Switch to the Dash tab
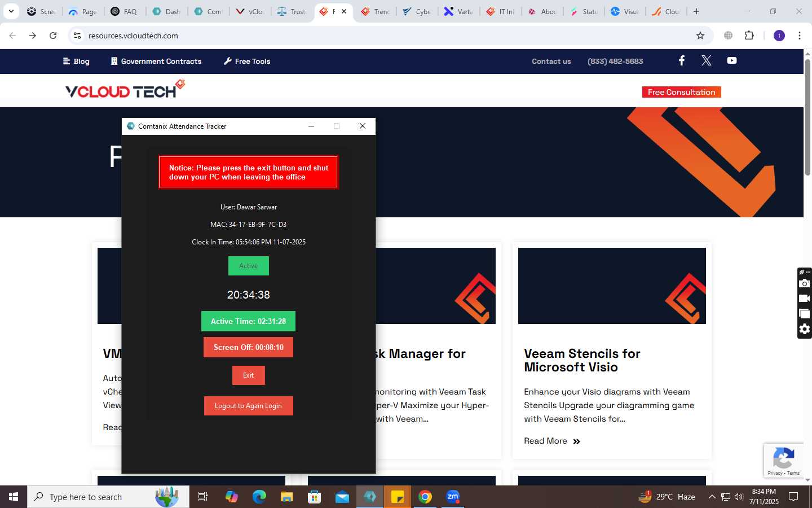This screenshot has height=508, width=812. [167, 11]
